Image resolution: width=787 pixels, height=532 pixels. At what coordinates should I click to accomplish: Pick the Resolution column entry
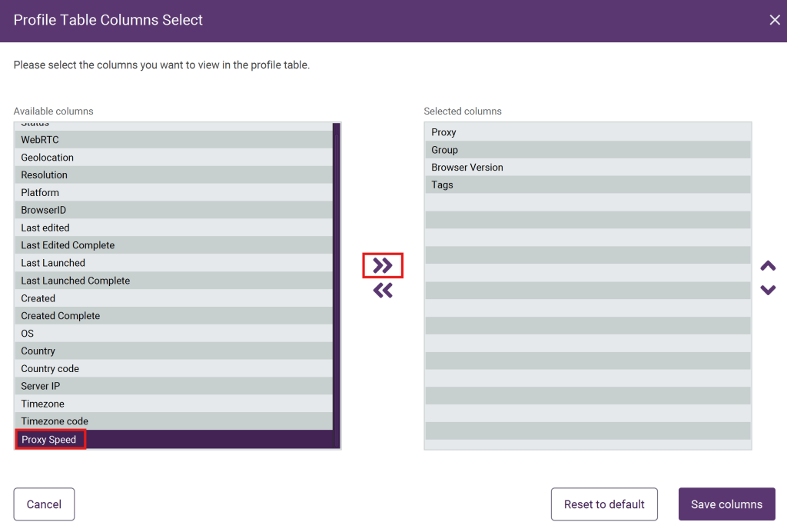45,175
